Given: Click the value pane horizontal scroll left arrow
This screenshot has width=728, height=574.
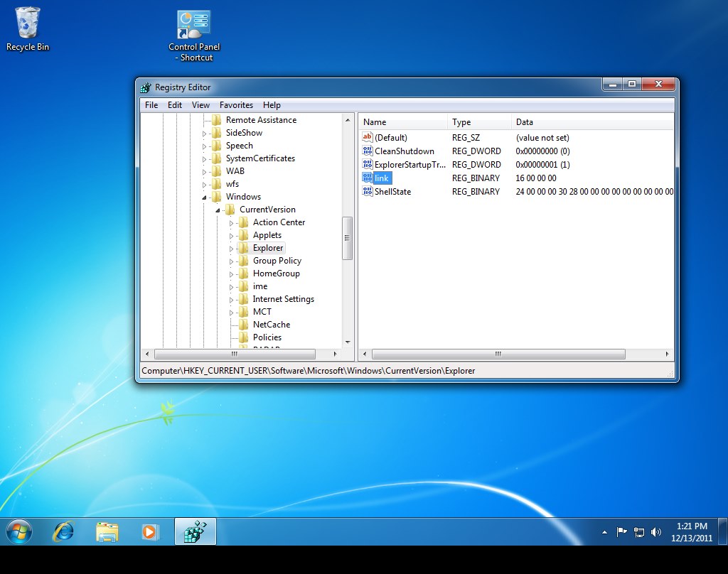Looking at the screenshot, I should click(x=365, y=354).
